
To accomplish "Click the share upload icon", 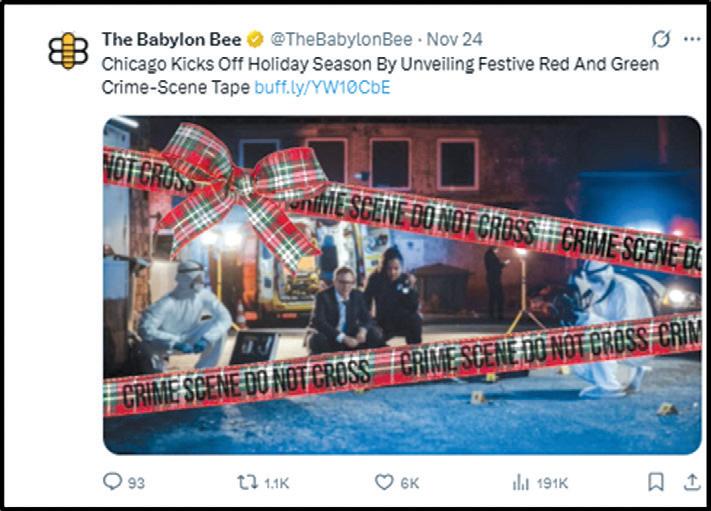I will tap(692, 482).
